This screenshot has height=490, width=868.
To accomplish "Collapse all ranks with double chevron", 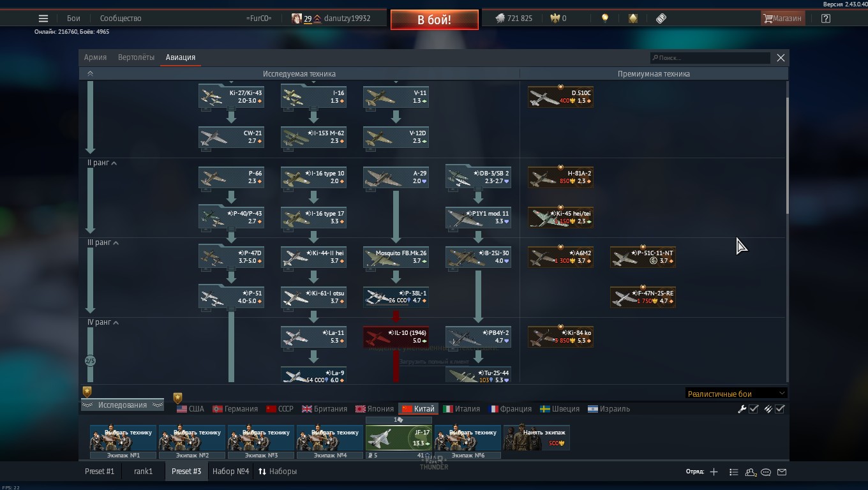I will (90, 73).
